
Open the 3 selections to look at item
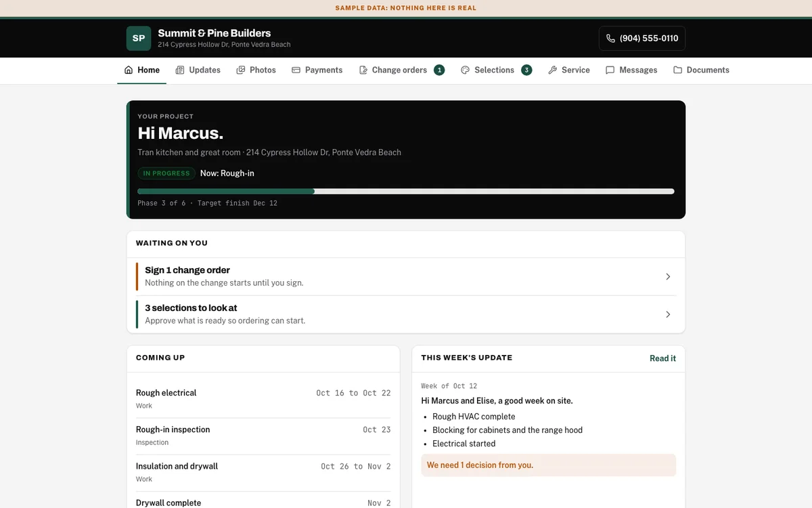coord(406,314)
